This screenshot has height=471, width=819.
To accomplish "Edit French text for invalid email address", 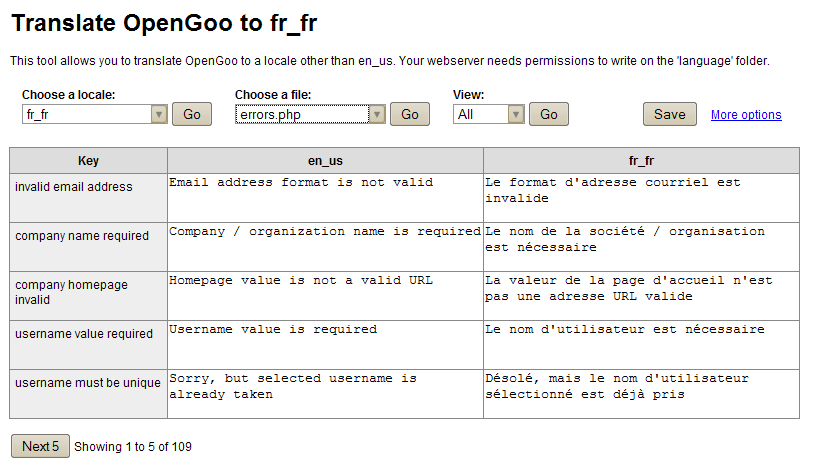I will click(641, 197).
